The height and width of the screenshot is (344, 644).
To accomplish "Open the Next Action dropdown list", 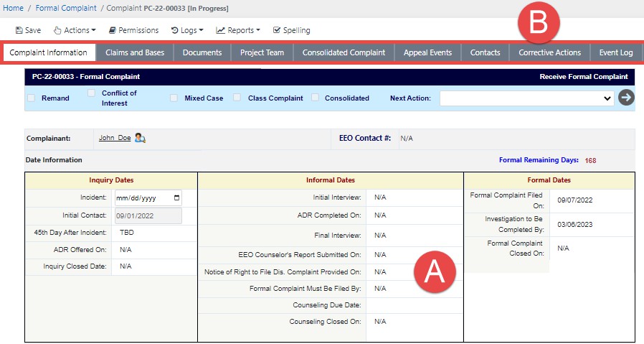I will pyautogui.click(x=527, y=98).
